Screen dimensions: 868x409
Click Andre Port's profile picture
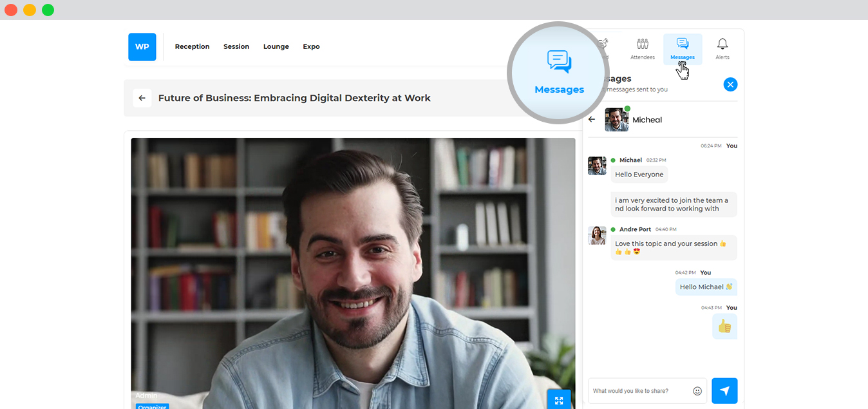(x=597, y=235)
